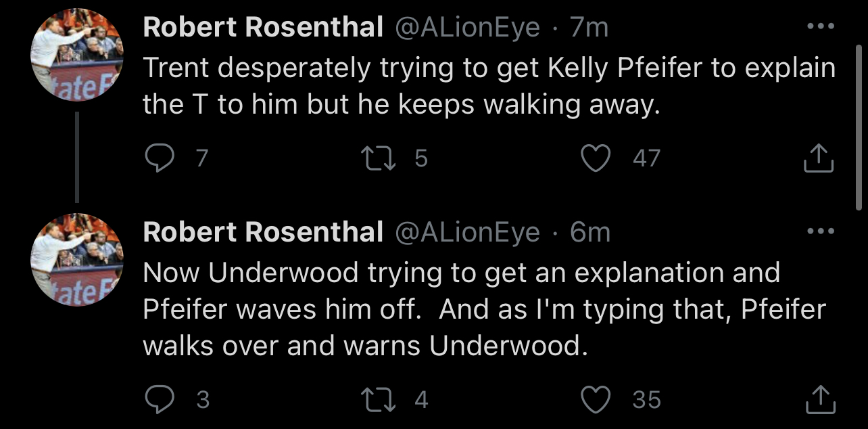Image resolution: width=868 pixels, height=429 pixels.
Task: Open @ALionEye handle on first tweet
Action: point(466,28)
